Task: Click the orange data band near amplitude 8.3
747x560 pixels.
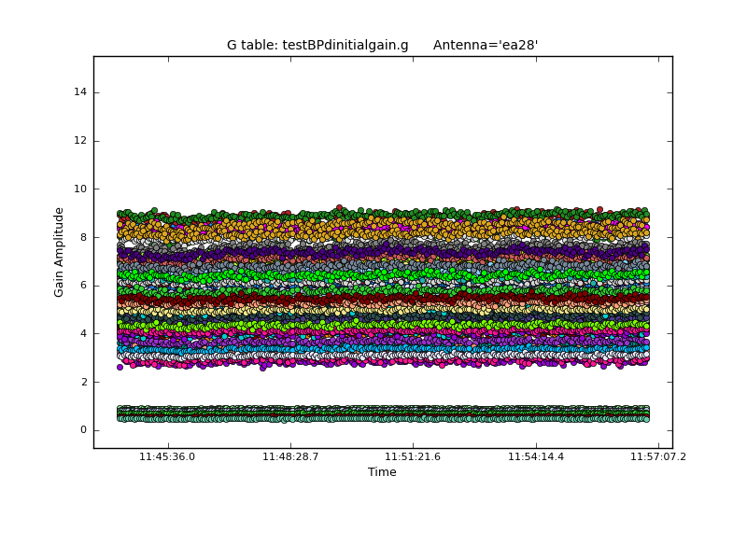Action: point(373,230)
